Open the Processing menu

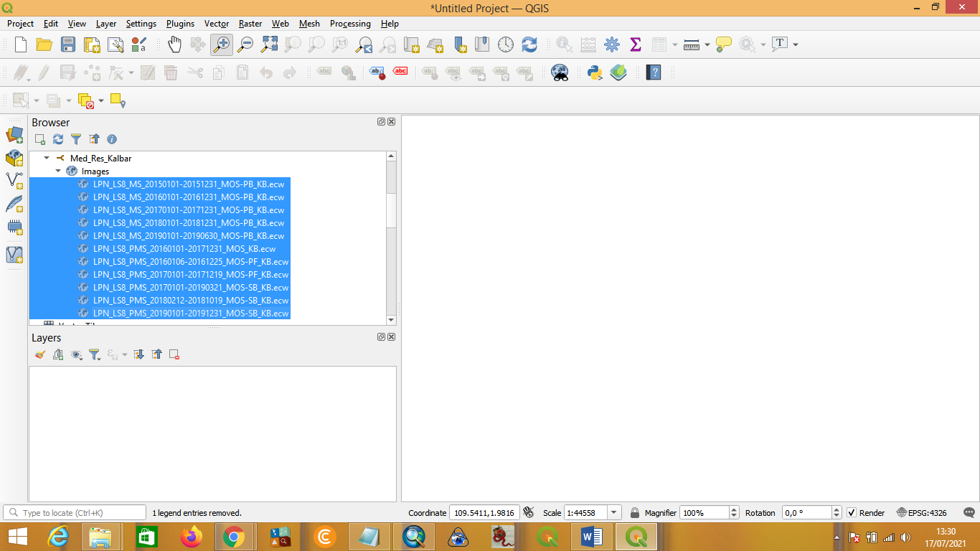point(350,24)
